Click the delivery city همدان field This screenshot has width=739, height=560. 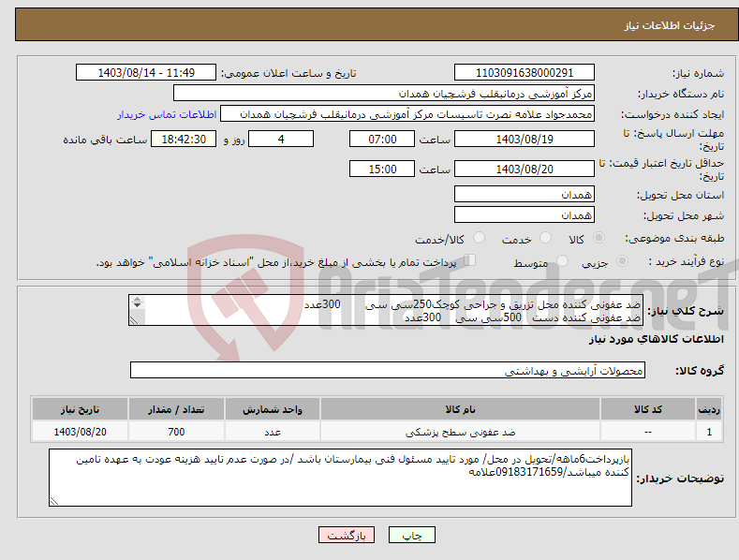point(525,215)
